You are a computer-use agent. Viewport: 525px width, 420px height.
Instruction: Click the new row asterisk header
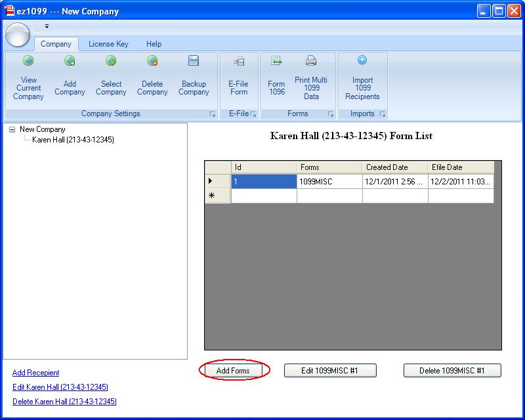218,196
